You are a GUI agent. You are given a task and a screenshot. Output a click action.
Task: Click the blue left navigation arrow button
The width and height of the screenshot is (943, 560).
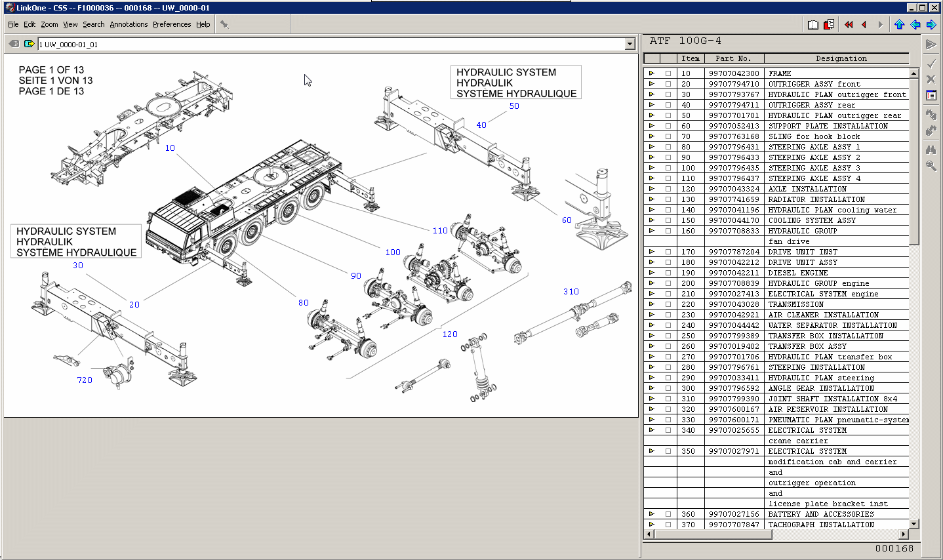(915, 24)
